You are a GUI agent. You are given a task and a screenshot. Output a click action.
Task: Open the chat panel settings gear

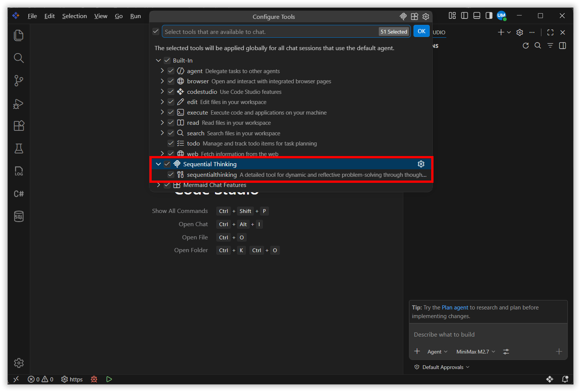520,32
